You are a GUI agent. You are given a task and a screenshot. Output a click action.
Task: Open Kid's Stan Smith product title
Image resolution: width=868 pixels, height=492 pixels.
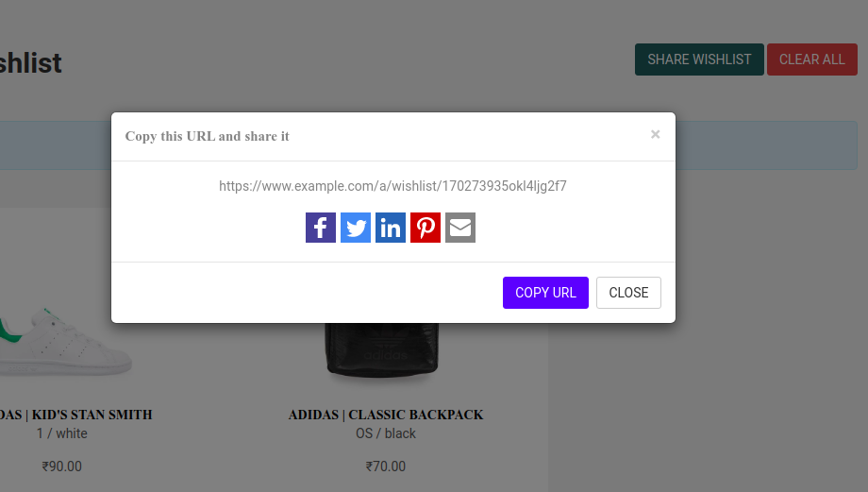click(x=75, y=415)
